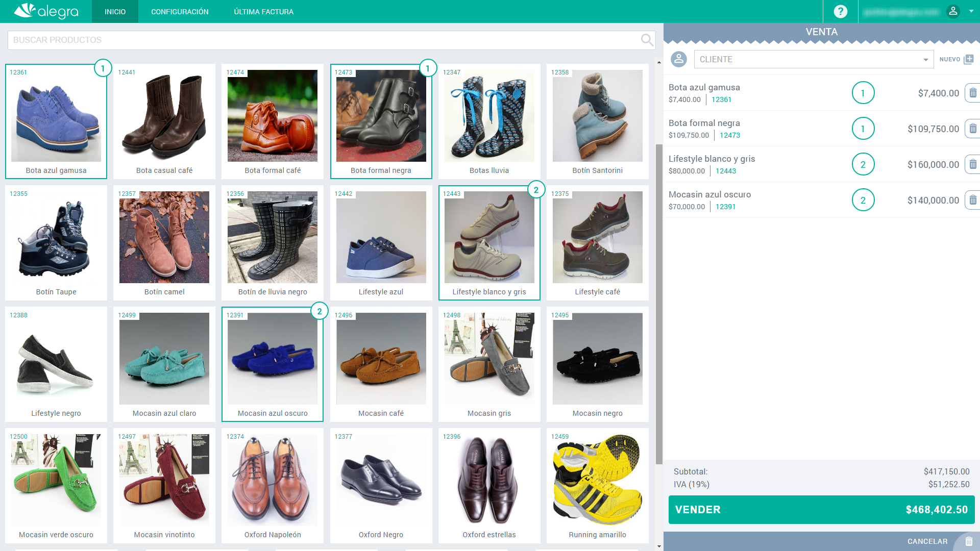Select the Oxford Negro product
Viewport: 980px width, 551px height.
tap(381, 486)
